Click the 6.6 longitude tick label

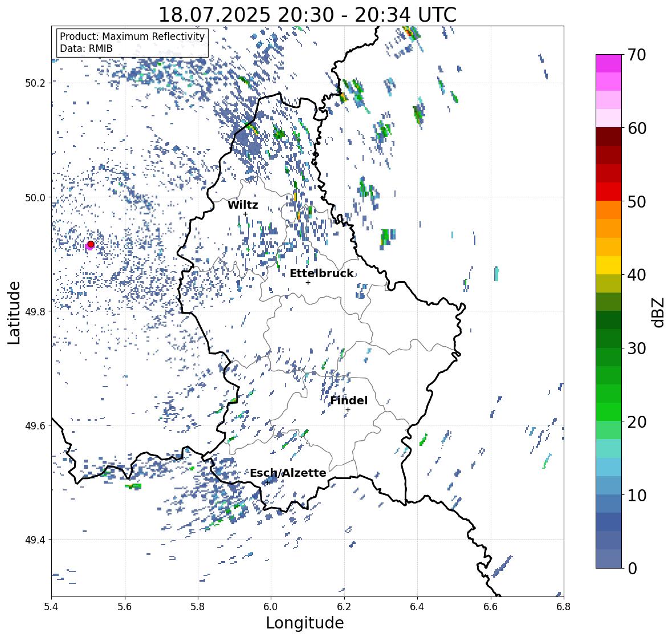491,607
